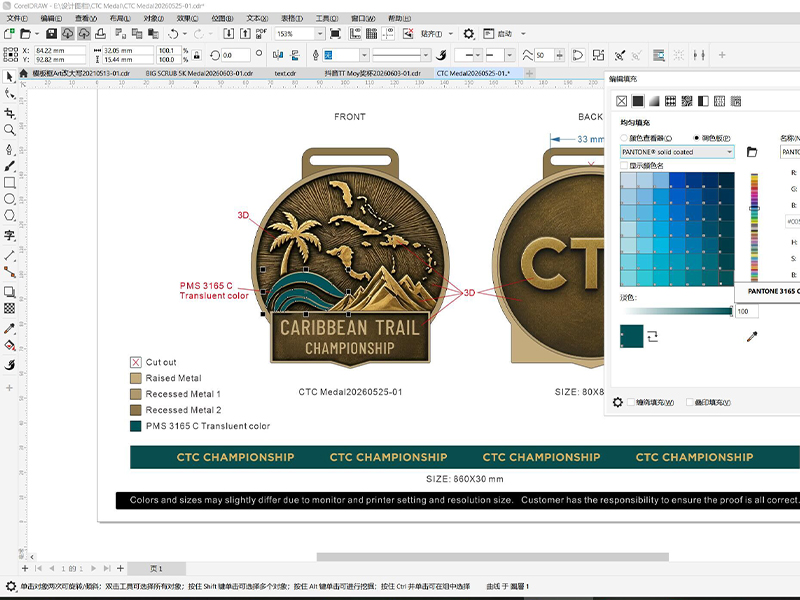Click the New document icon

(x=9, y=34)
